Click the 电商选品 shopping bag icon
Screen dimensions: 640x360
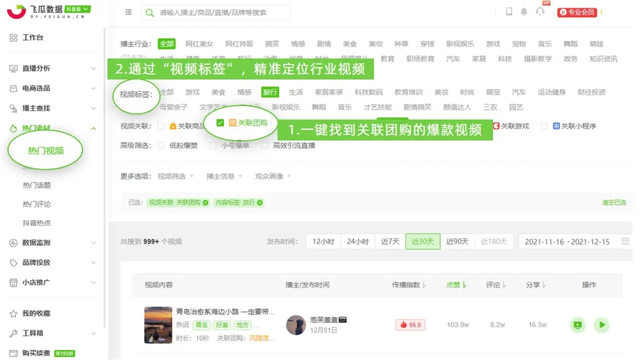[13, 88]
